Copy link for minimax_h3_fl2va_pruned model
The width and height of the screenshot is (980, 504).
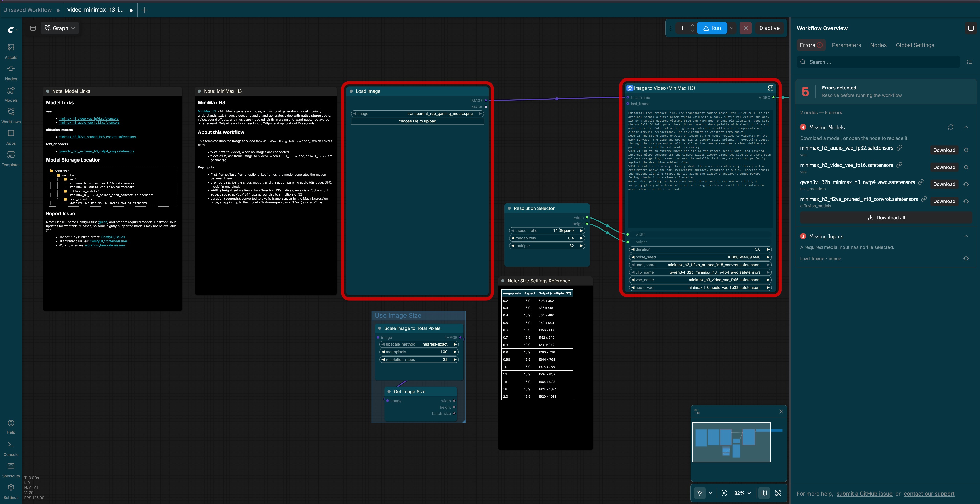pyautogui.click(x=924, y=199)
